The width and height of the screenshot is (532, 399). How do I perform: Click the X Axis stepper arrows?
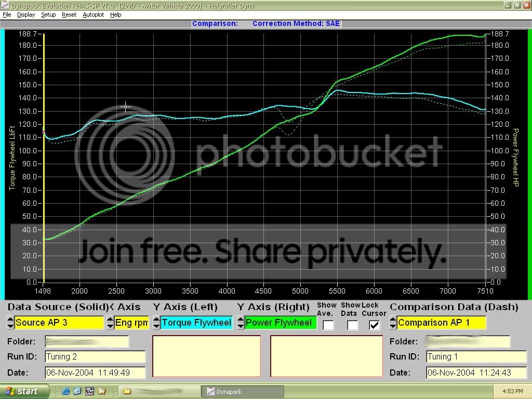click(x=110, y=322)
